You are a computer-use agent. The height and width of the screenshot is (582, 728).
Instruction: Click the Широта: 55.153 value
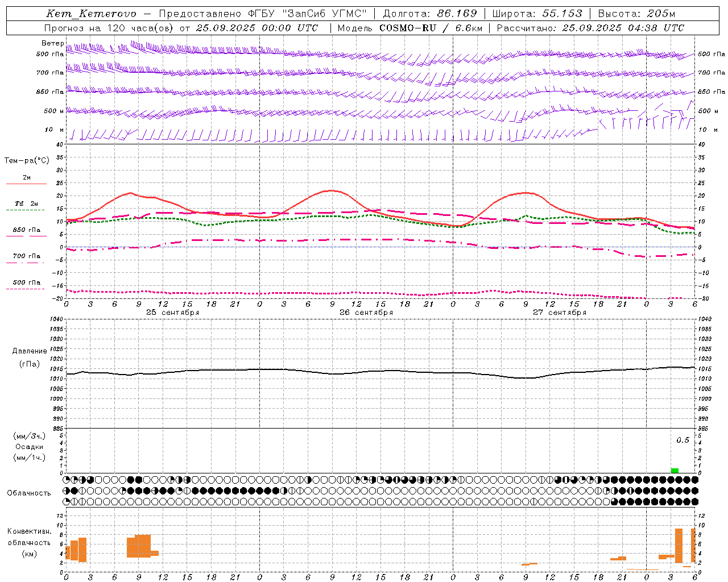click(x=537, y=14)
